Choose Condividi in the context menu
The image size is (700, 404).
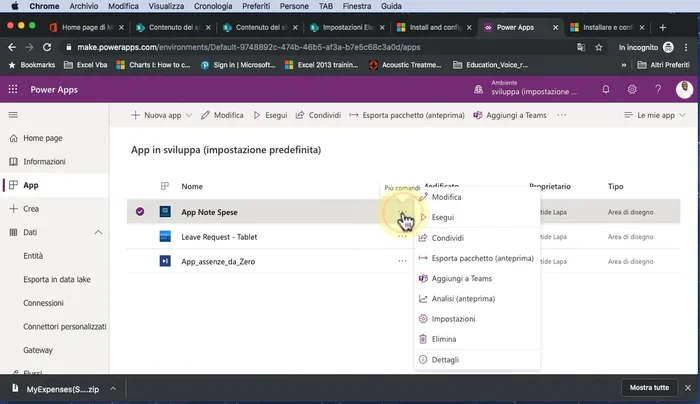point(477,238)
